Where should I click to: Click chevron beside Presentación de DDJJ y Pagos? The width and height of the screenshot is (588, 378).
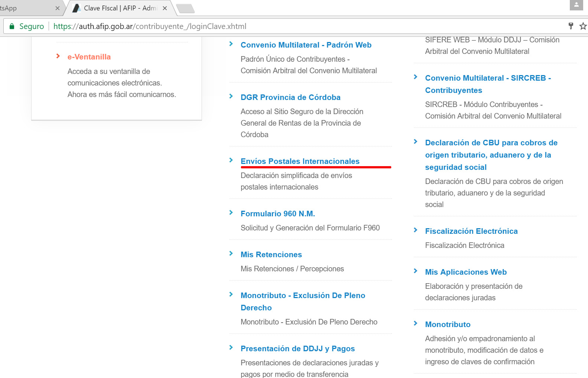[231, 348]
